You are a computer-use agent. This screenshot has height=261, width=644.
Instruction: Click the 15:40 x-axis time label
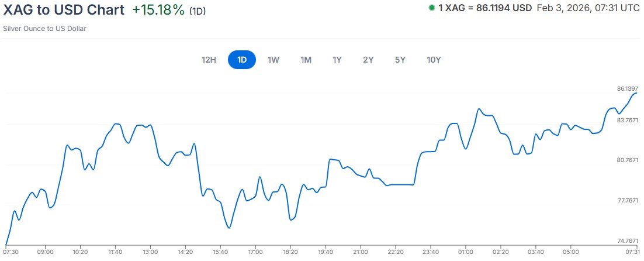220,251
